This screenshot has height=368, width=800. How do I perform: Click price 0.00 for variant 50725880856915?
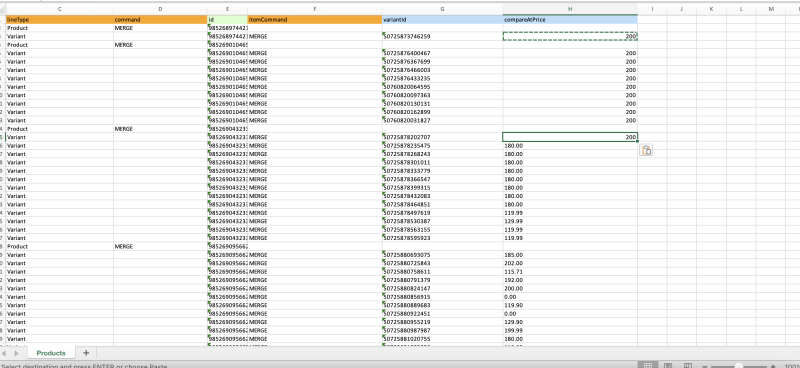point(570,297)
